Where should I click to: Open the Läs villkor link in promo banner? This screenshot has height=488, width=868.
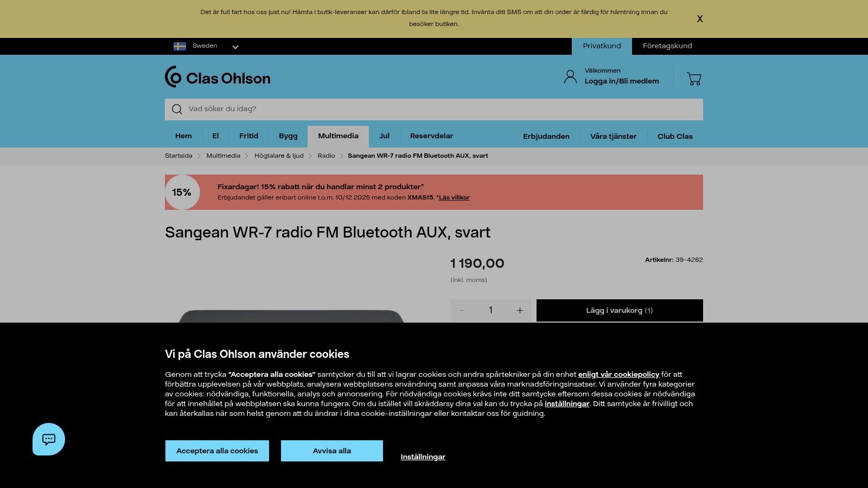[454, 197]
